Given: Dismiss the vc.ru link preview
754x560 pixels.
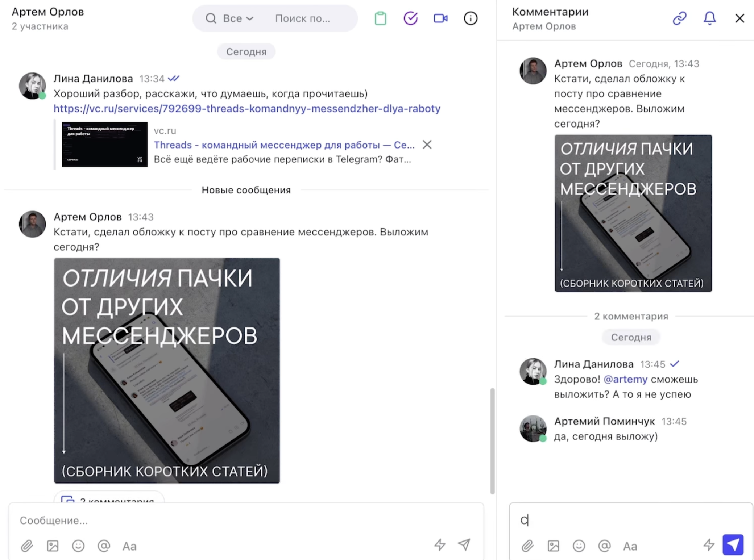Looking at the screenshot, I should tap(427, 145).
